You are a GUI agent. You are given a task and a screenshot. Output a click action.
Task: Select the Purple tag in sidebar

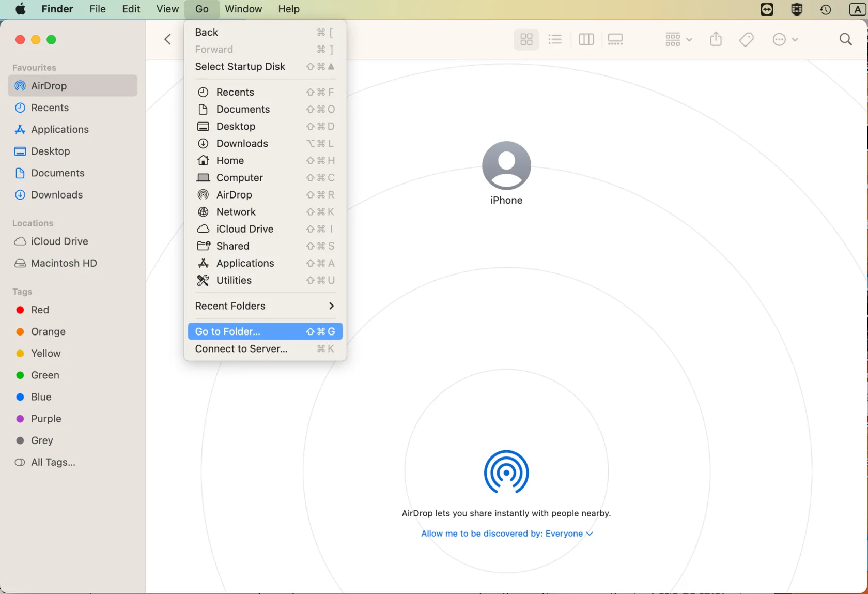pyautogui.click(x=45, y=419)
